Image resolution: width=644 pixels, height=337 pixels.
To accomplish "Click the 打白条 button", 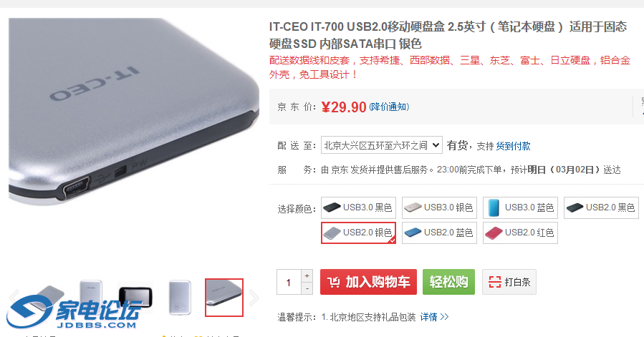I will click(x=509, y=282).
